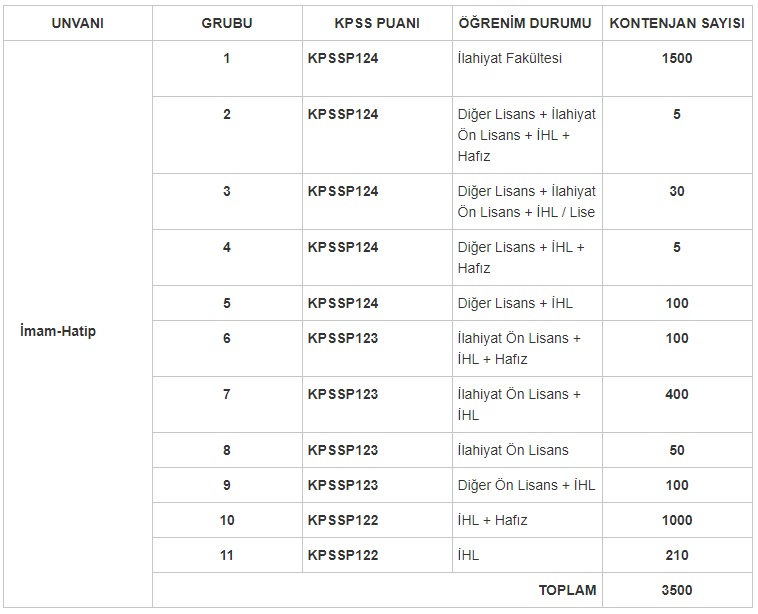The image size is (758, 614).
Task: Select the KPSS PUANI header cell
Action: pos(376,23)
